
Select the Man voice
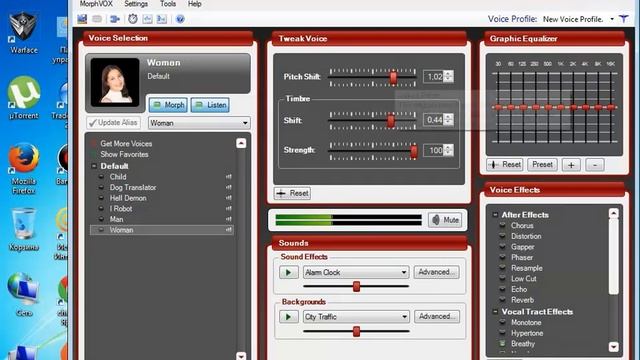pyautogui.click(x=116, y=219)
